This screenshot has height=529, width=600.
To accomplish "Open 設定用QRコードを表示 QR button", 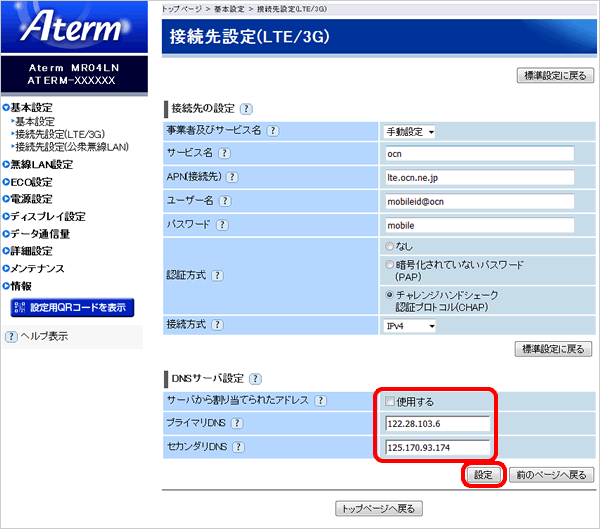I will [x=72, y=307].
